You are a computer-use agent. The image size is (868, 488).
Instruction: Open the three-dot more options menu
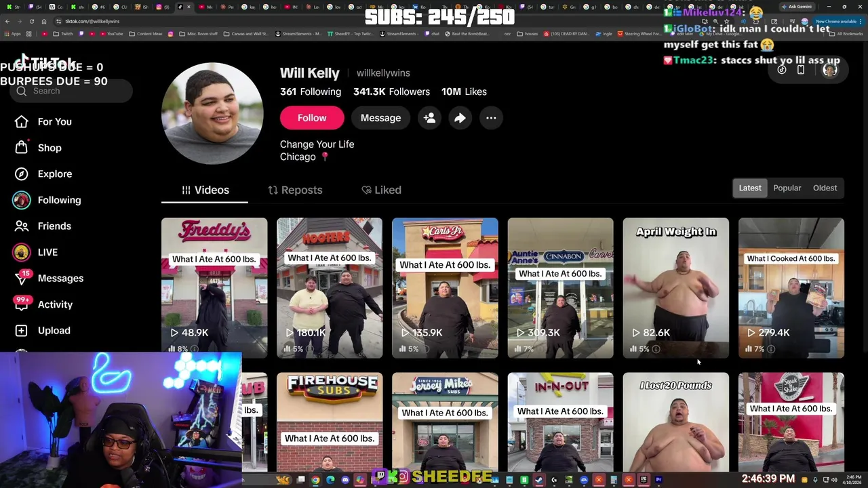point(491,118)
